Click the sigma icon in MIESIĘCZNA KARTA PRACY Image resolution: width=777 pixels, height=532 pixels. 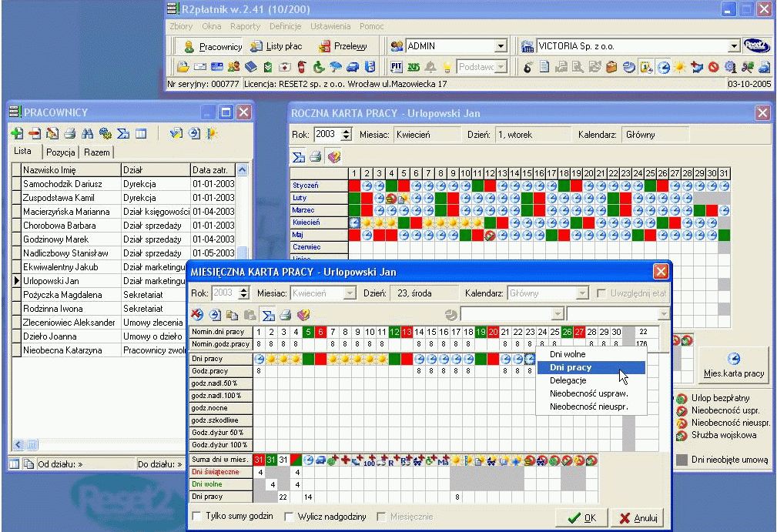tap(268, 315)
